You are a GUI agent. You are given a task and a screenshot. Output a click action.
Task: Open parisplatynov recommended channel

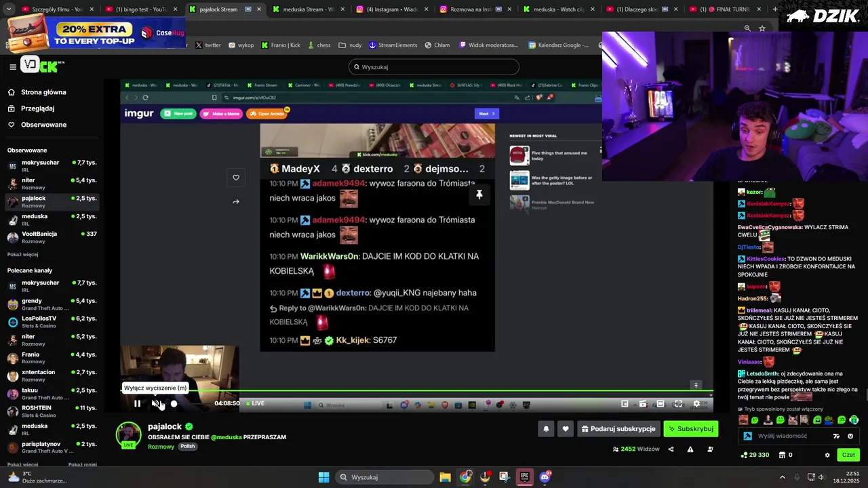52,447
